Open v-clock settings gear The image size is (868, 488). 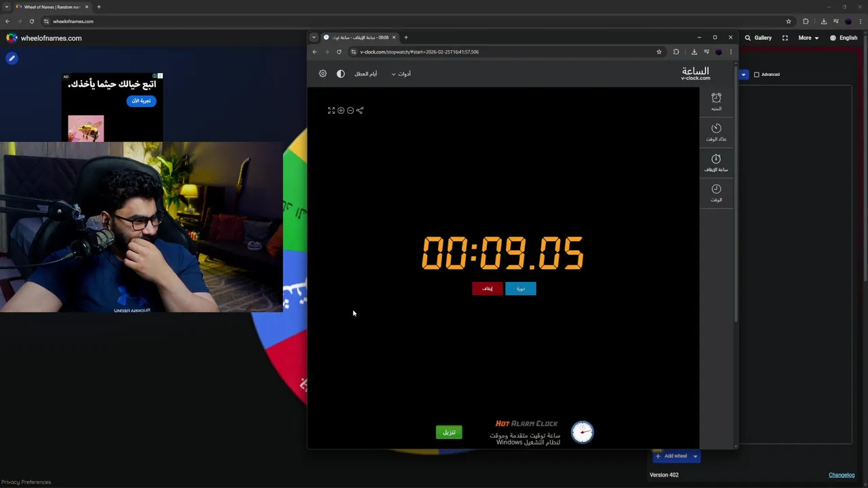pos(323,74)
